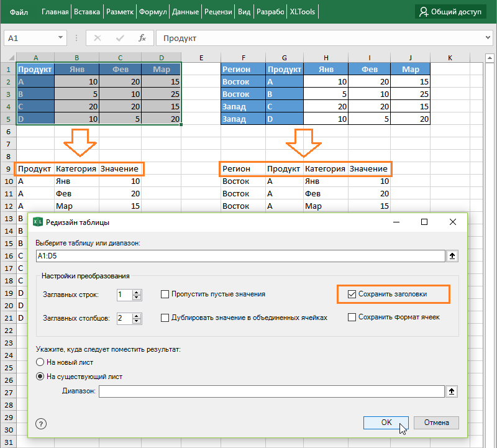Uncheck the Сохранить заголовки checkbox
Image resolution: width=497 pixels, height=448 pixels.
352,294
